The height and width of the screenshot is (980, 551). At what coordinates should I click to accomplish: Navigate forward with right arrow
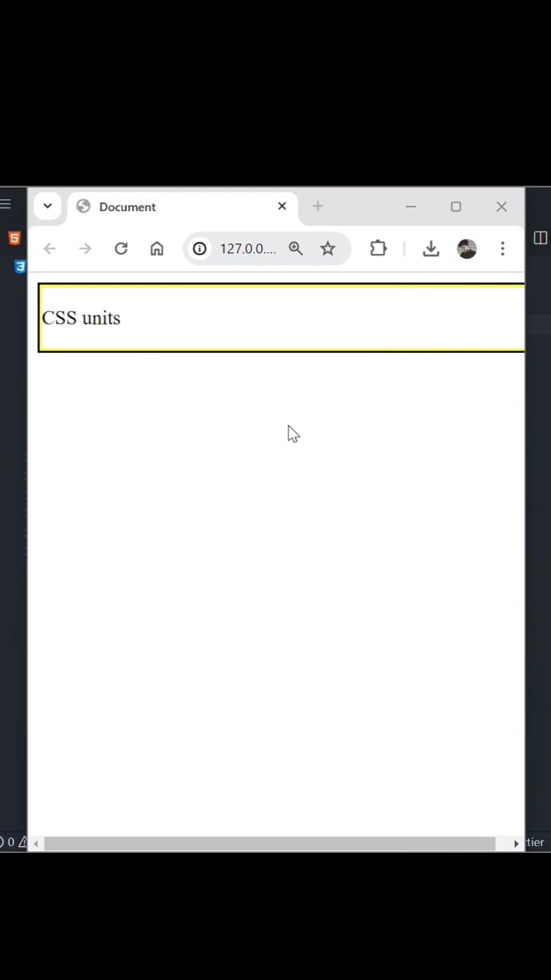pyautogui.click(x=85, y=248)
